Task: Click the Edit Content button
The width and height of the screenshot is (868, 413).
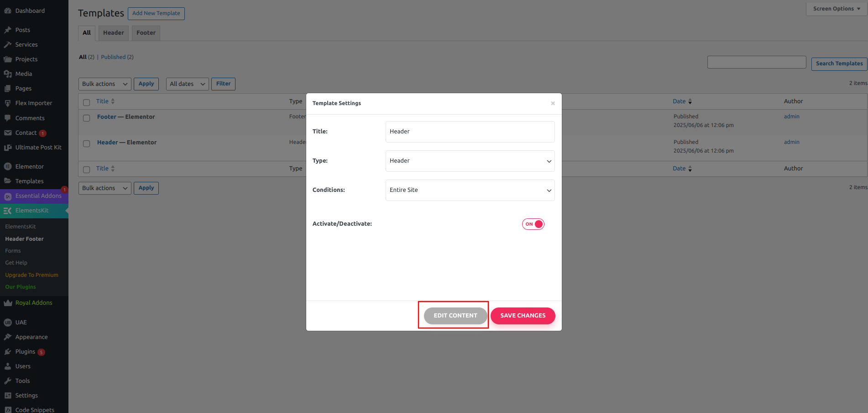Action: [x=455, y=316]
